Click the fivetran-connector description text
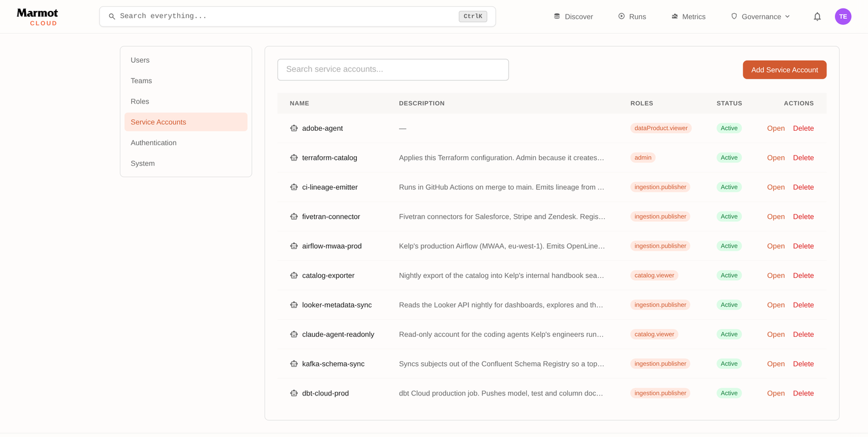Viewport: 868px width, 437px height. (x=502, y=216)
